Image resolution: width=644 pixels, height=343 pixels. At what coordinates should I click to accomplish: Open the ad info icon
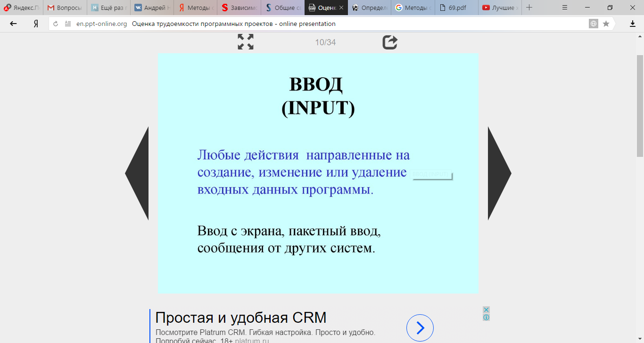coord(486,317)
